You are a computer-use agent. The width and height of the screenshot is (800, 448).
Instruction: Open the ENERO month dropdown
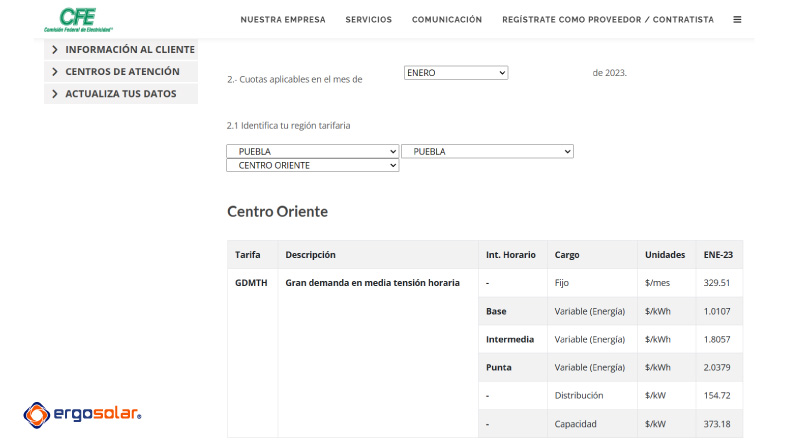coord(456,72)
